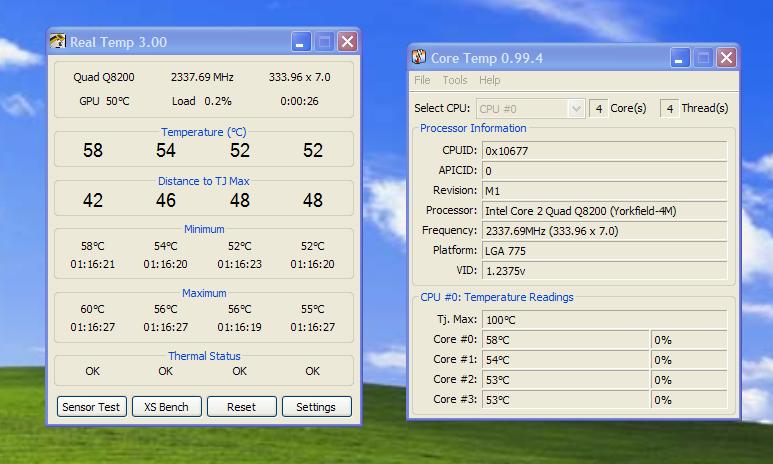Viewport: 773px width, 464px height.
Task: Click distance to TJ Max value 46
Action: tap(166, 200)
